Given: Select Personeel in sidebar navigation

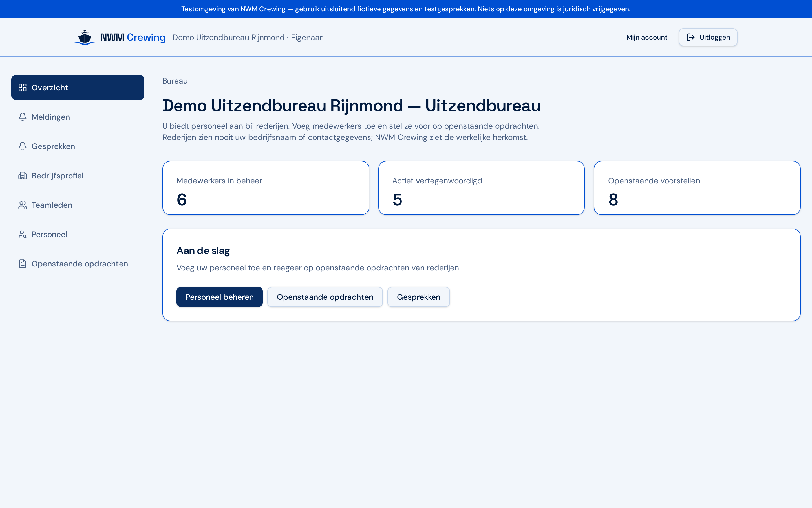Looking at the screenshot, I should point(78,234).
